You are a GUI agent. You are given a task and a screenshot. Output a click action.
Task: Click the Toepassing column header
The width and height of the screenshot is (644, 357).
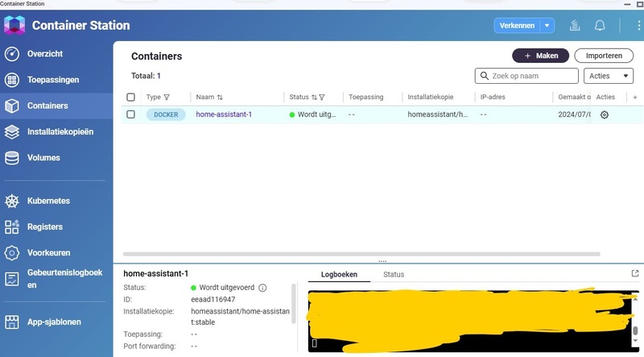point(366,97)
